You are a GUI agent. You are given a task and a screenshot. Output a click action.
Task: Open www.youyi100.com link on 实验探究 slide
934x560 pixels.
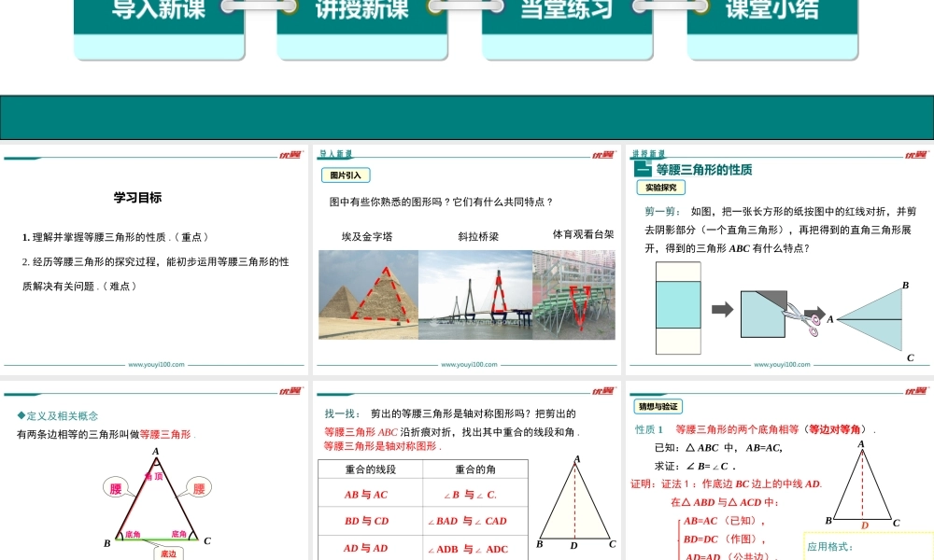782,365
